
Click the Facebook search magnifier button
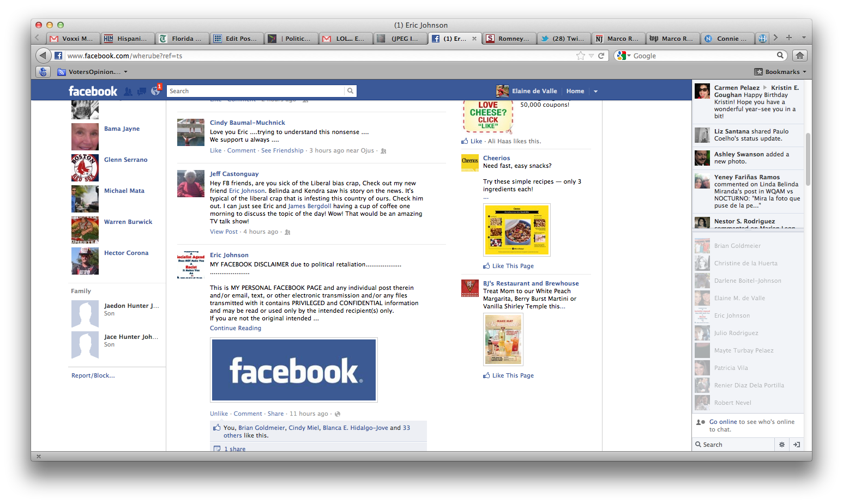[350, 91]
